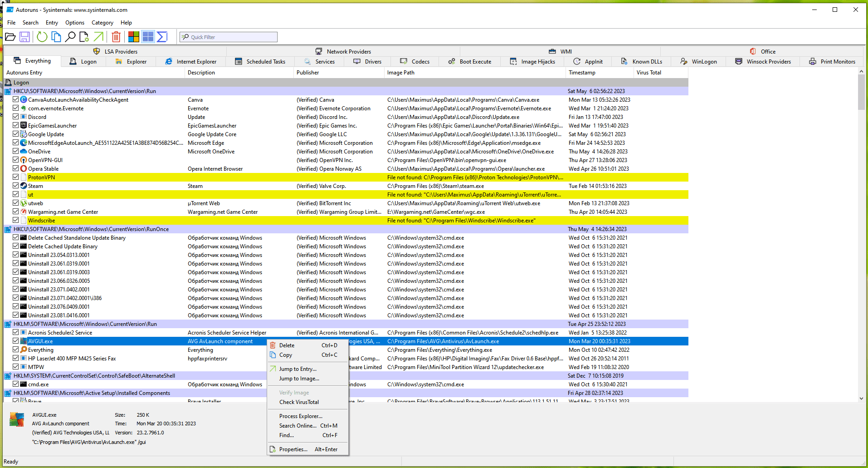This screenshot has height=468, width=868.
Task: Click the utweb uTorrent row icon
Action: [24, 203]
